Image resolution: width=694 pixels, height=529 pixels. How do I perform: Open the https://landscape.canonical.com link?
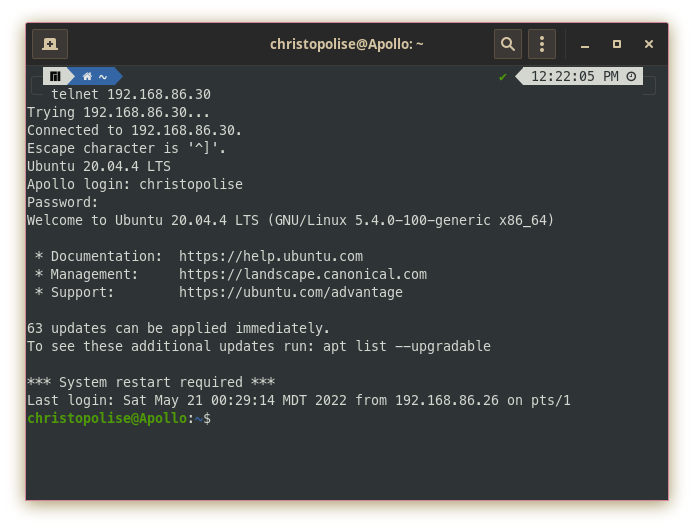coord(303,274)
